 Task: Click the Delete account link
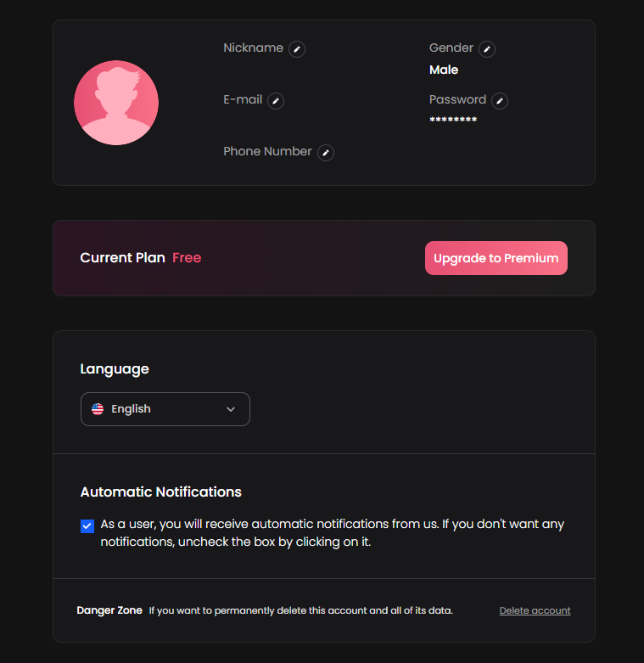coord(535,610)
